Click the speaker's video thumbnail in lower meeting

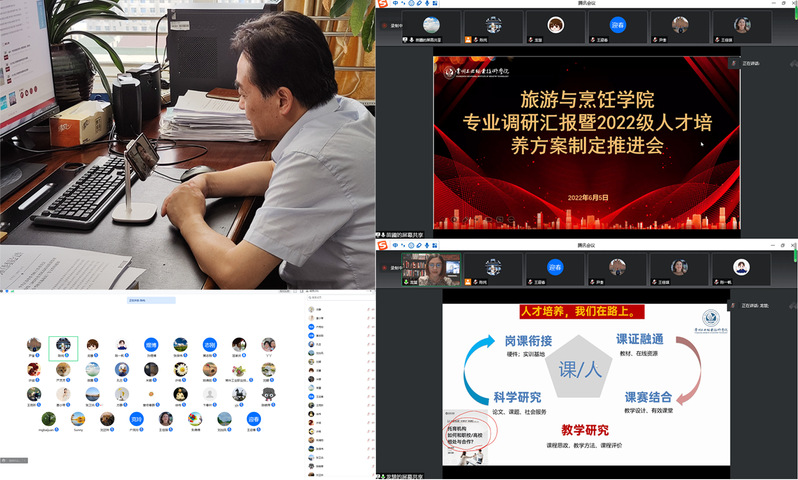(431, 268)
